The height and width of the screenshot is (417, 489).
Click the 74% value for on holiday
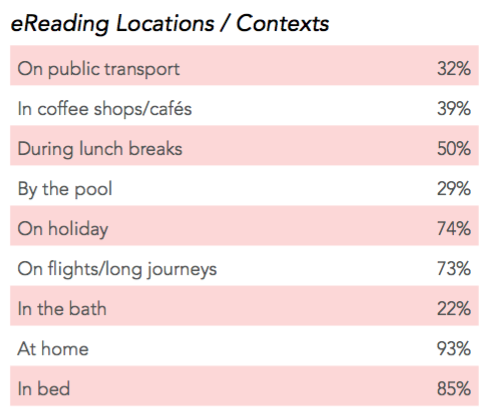point(454,228)
